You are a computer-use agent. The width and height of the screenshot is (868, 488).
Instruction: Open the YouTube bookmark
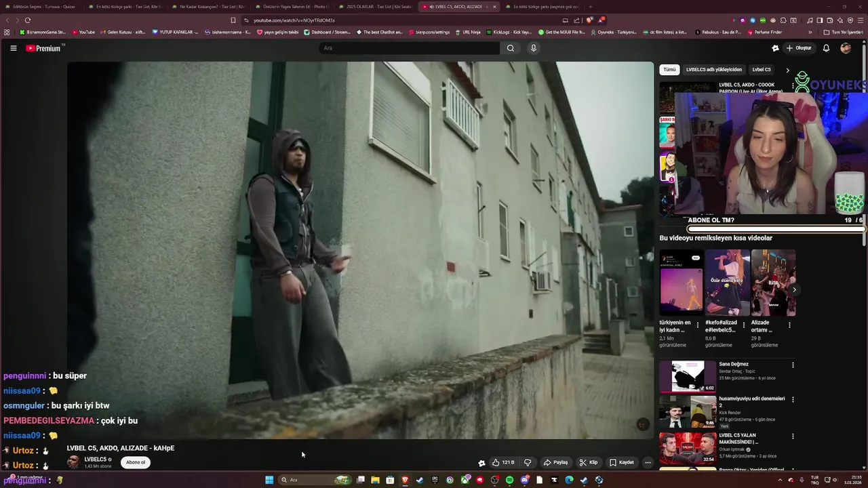(x=83, y=32)
